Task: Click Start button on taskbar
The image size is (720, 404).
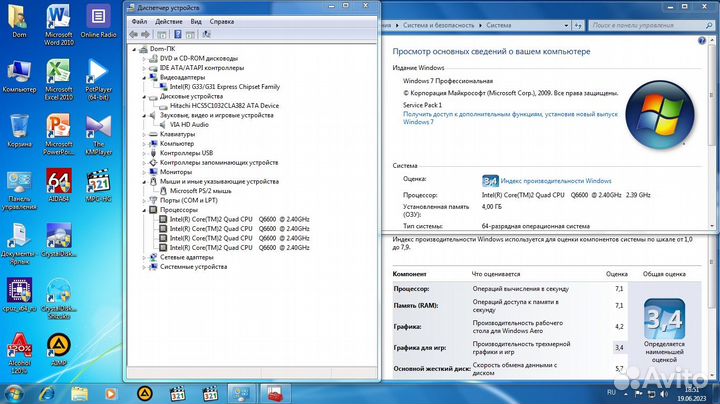Action: tap(14, 394)
